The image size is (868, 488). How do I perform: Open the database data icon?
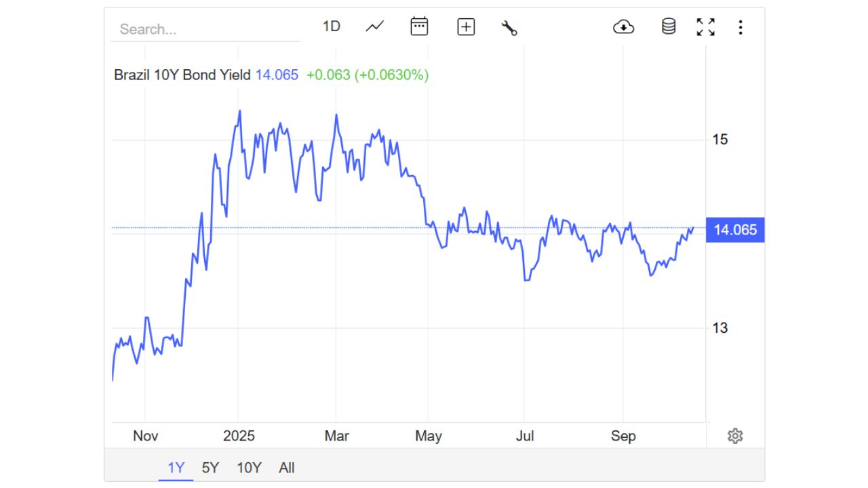(669, 27)
